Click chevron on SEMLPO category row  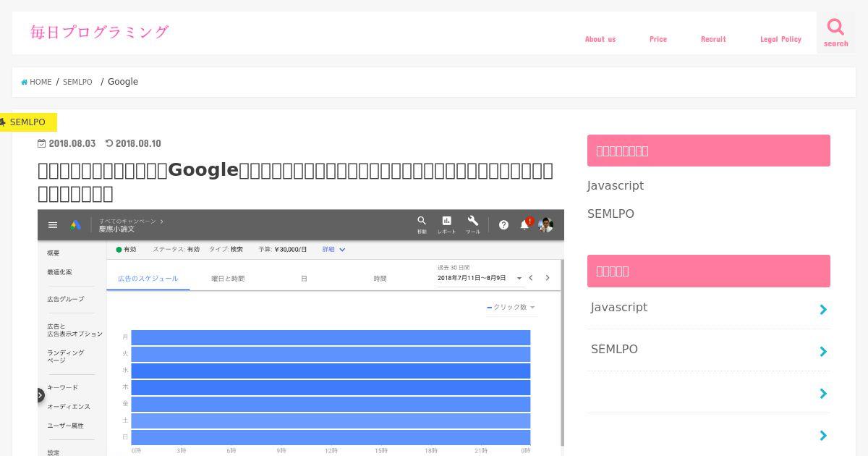click(x=823, y=352)
